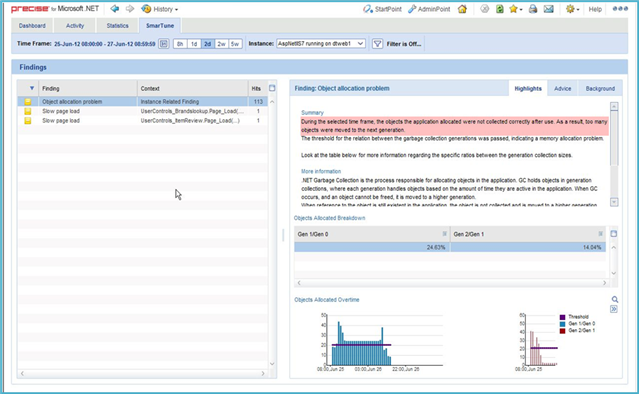Click Gen 1/Gen 0 legend swatch
Viewport: 639px width, 394px height.
pos(562,324)
